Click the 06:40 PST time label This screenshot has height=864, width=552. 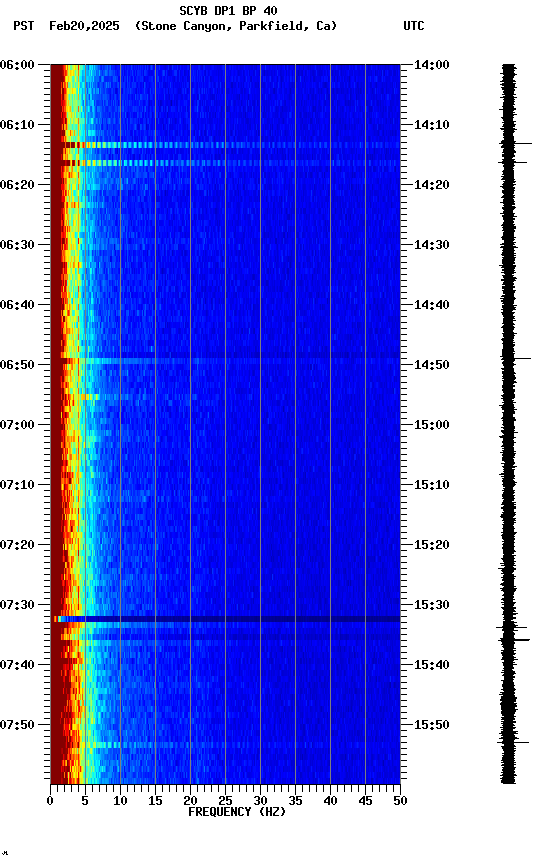coord(17,305)
